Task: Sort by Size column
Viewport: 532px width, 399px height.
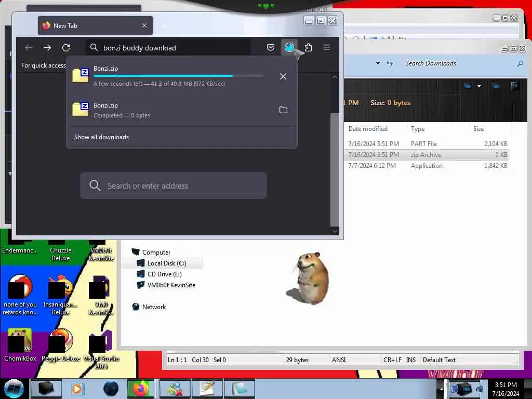Action: click(x=478, y=129)
